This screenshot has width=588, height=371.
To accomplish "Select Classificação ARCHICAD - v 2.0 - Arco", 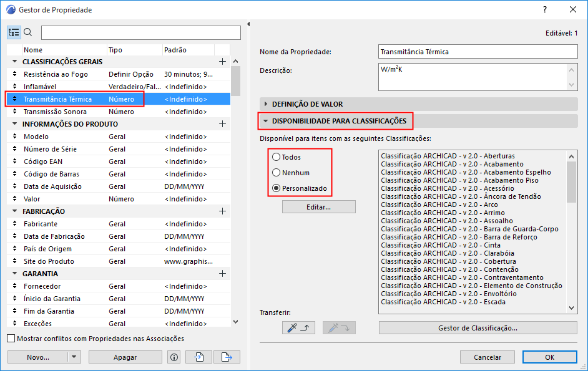I will (x=439, y=205).
